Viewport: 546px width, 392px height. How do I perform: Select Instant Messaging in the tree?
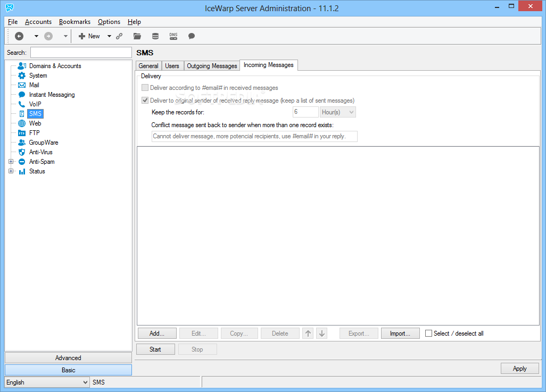pos(52,95)
